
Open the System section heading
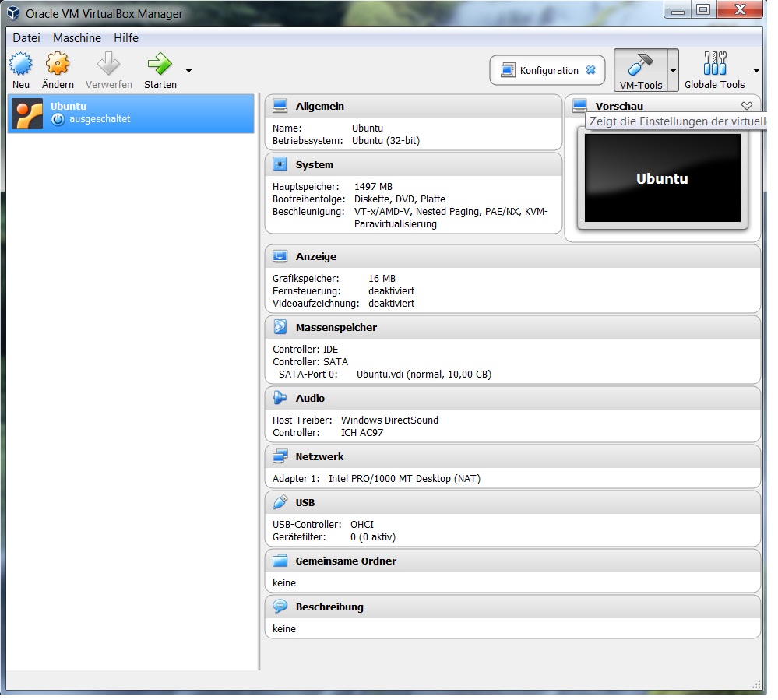pos(314,165)
